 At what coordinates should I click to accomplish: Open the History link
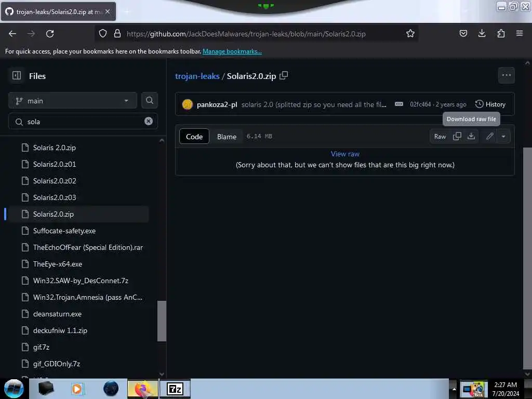point(490,104)
